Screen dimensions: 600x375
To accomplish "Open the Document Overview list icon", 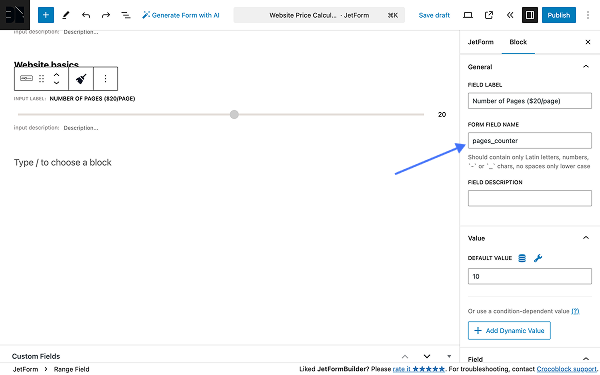I will pyautogui.click(x=126, y=15).
